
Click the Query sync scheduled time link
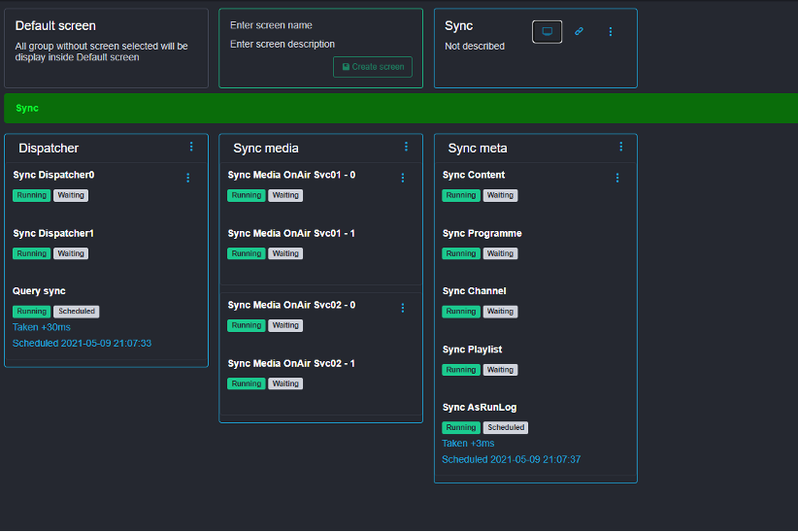[x=83, y=344]
